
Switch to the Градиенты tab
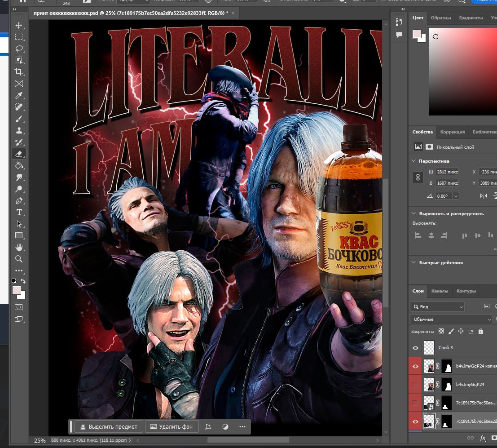pyautogui.click(x=471, y=18)
